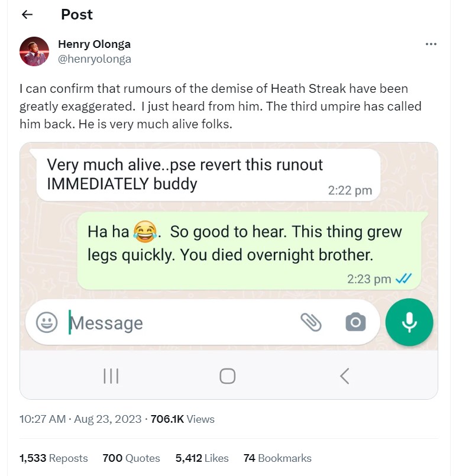This screenshot has width=469, height=476.
Task: Click the paperclip attachment icon
Action: (x=311, y=322)
